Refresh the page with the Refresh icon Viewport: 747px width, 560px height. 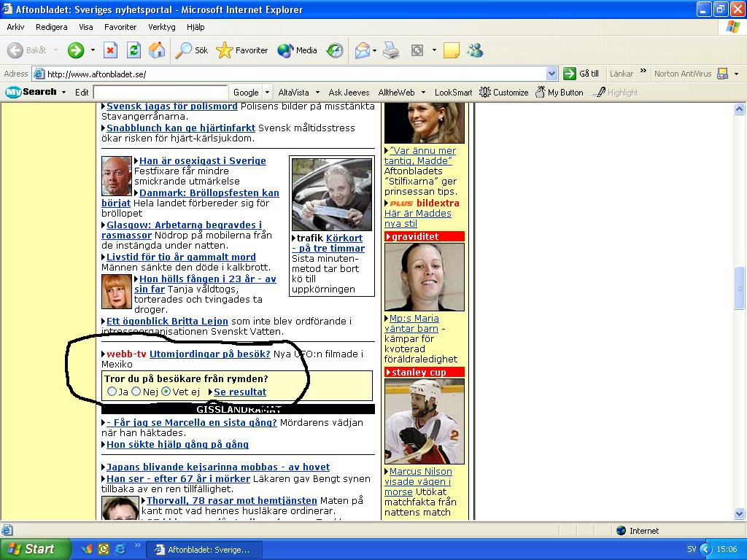click(x=134, y=50)
